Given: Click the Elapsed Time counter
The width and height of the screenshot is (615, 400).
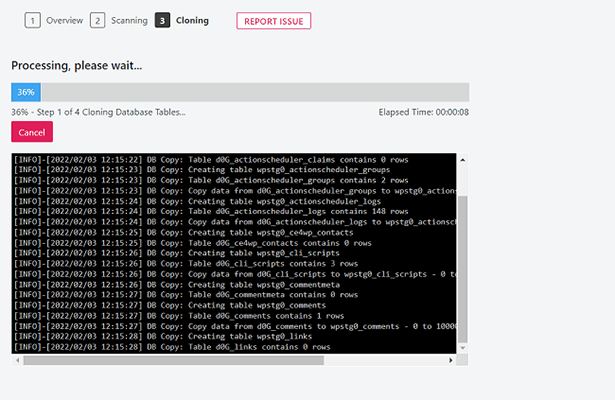Looking at the screenshot, I should [424, 112].
